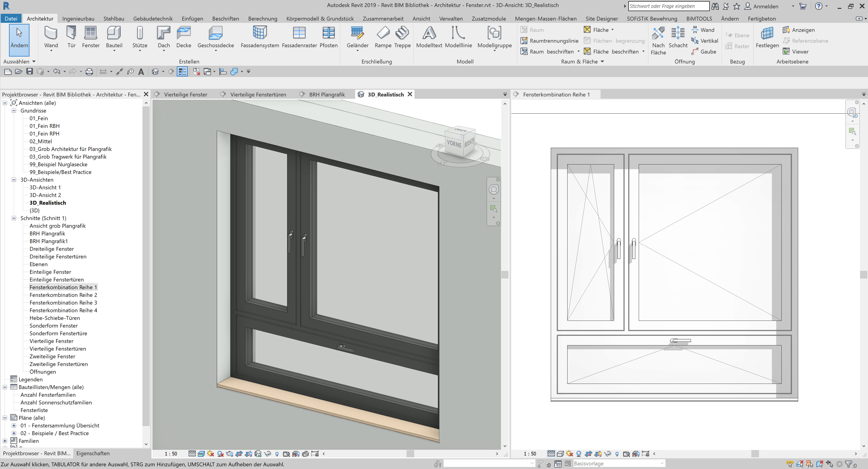Open the Einfügen ribbon tab

click(x=192, y=19)
